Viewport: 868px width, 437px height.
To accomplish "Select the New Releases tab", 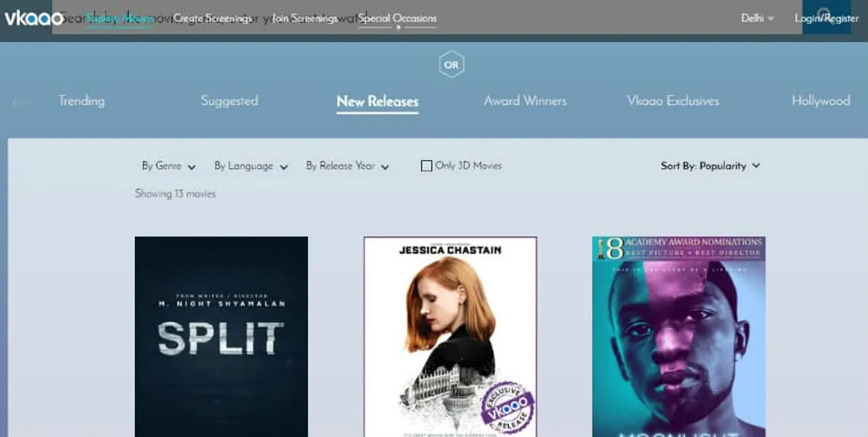I will click(x=377, y=102).
